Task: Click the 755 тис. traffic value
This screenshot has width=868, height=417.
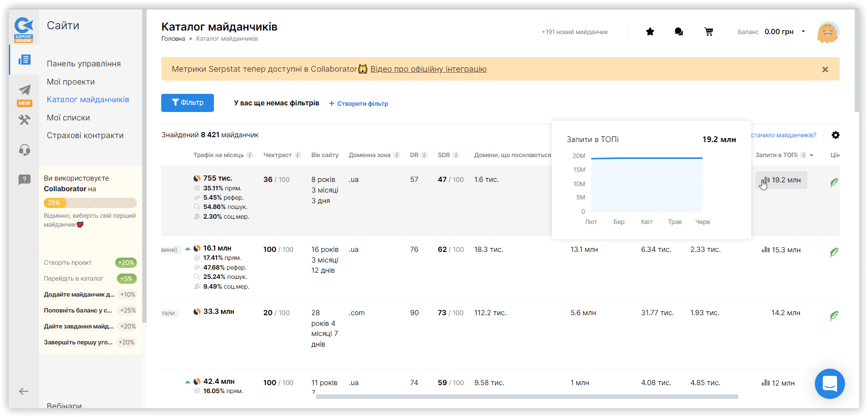Action: (218, 178)
